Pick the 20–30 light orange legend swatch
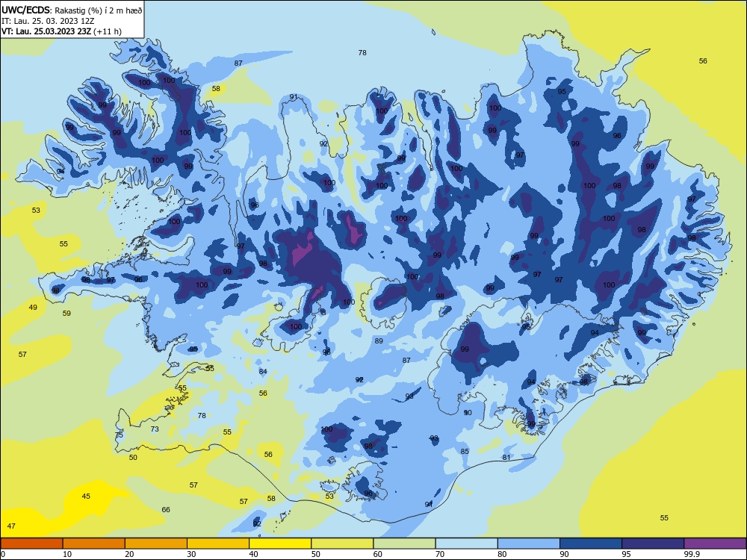The height and width of the screenshot is (560, 747). pos(156,544)
